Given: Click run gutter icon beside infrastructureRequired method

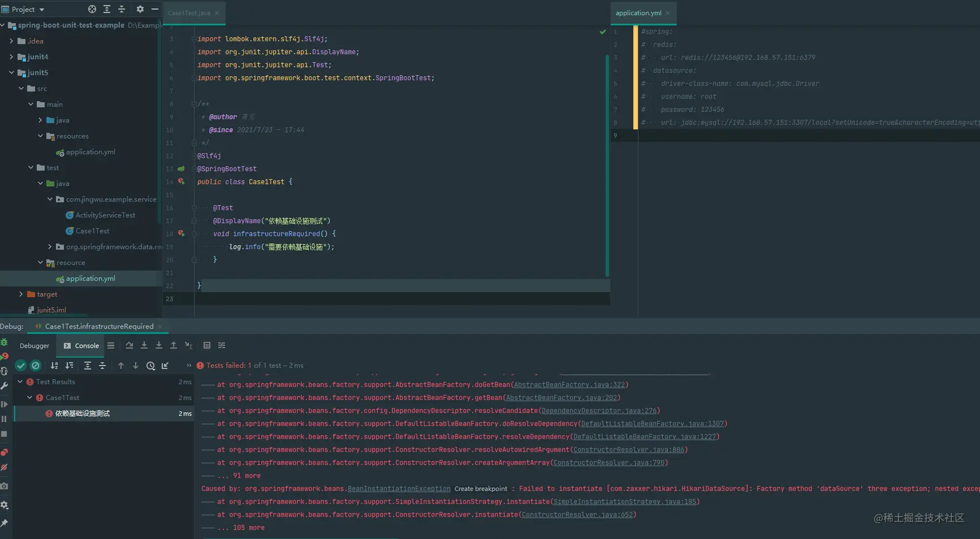Looking at the screenshot, I should coord(181,233).
